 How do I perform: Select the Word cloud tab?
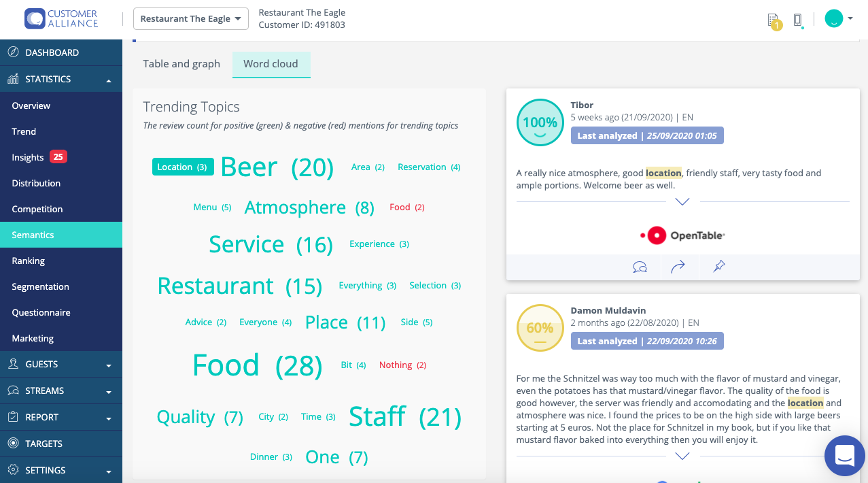(x=271, y=64)
